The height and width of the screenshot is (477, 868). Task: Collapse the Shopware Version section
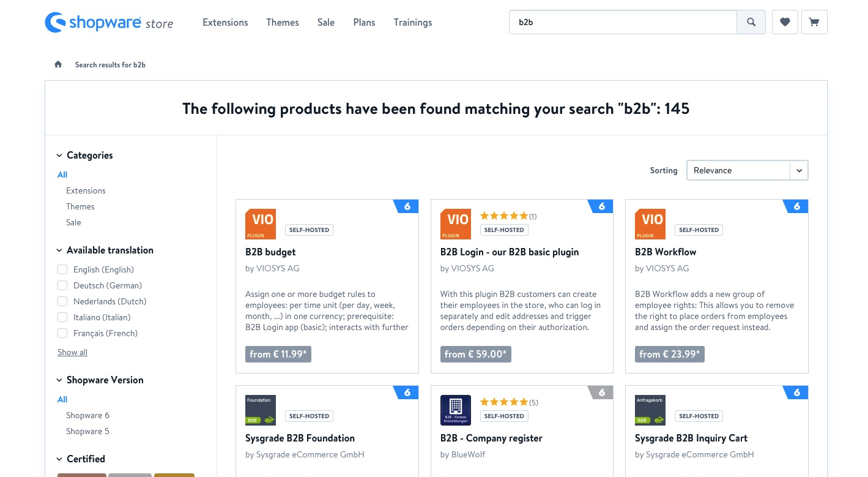[x=59, y=380]
